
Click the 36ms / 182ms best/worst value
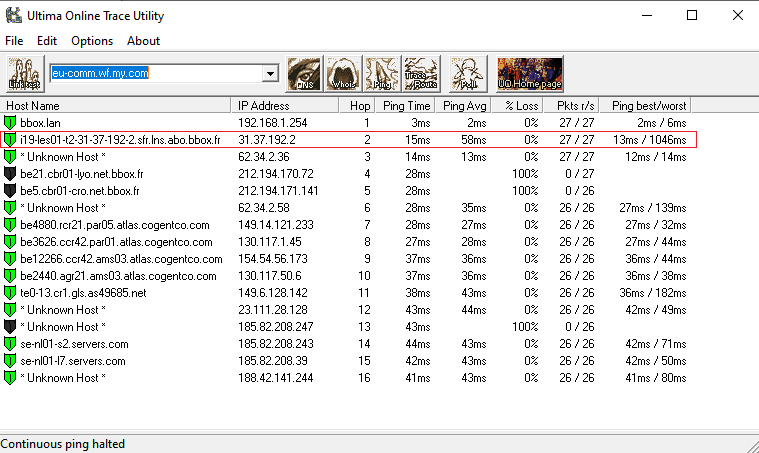click(653, 293)
